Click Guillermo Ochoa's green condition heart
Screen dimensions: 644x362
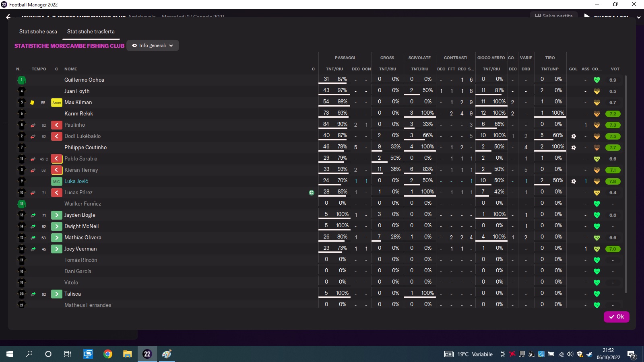[597, 80]
